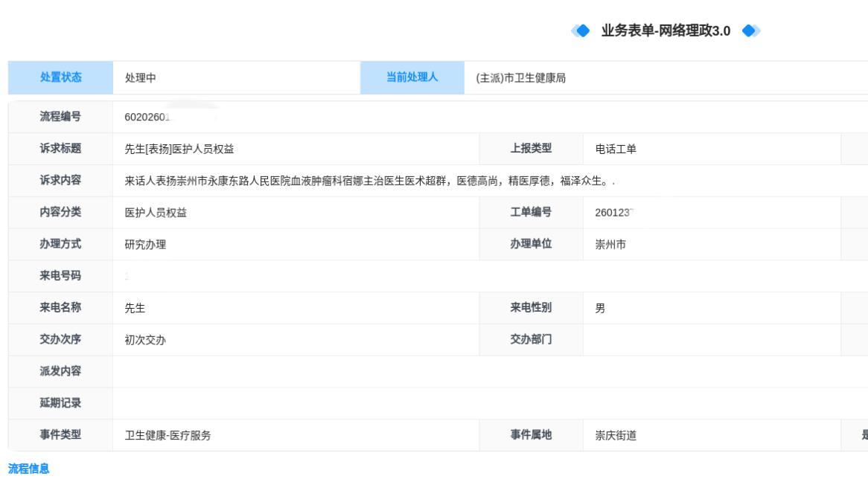Screen dimensions: 868x479
Task: Click the blue diamond icon right of title
Action: (x=751, y=30)
